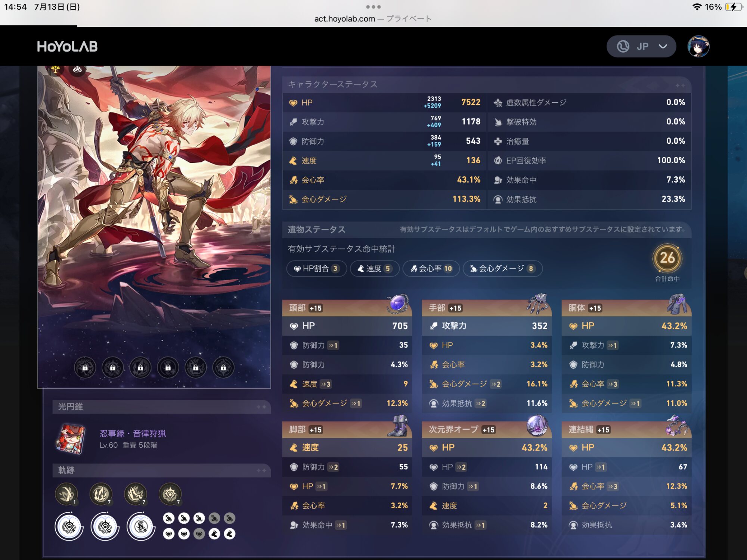Click the head relic image icon
This screenshot has height=560, width=747.
tap(397, 304)
